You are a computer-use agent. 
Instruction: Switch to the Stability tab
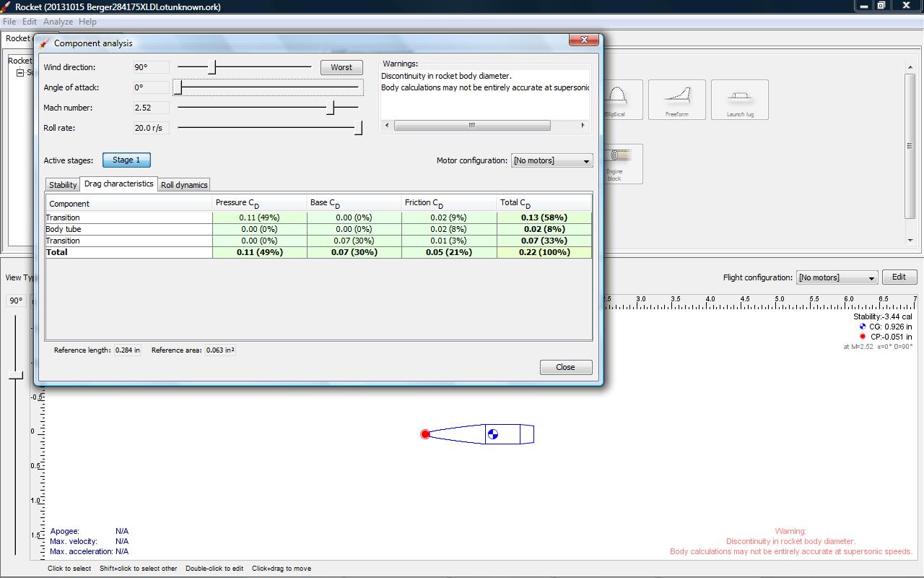pyautogui.click(x=63, y=185)
